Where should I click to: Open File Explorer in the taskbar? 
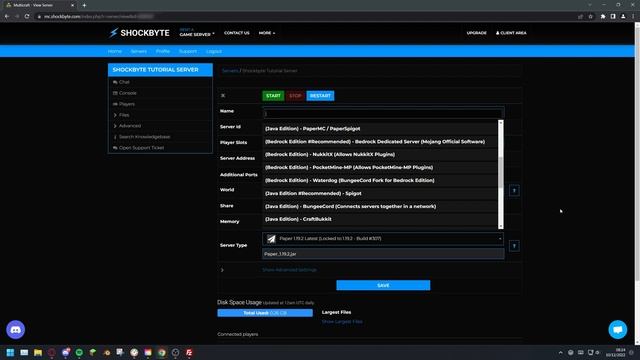pyautogui.click(x=38, y=352)
